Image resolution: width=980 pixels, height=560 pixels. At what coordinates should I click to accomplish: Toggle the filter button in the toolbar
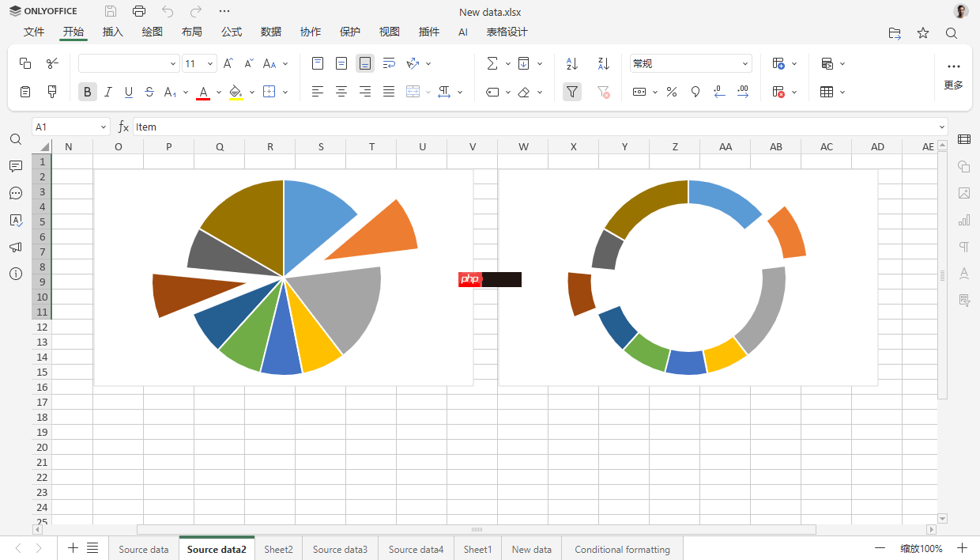click(571, 92)
